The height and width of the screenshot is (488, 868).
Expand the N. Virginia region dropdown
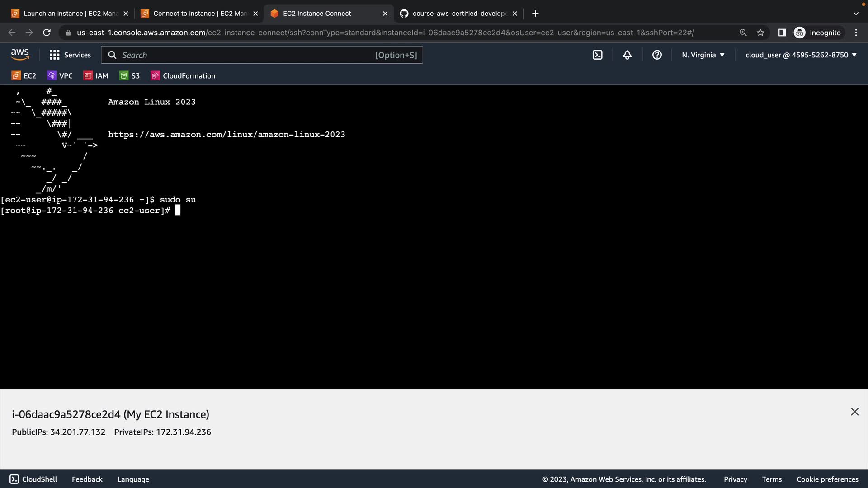point(703,55)
